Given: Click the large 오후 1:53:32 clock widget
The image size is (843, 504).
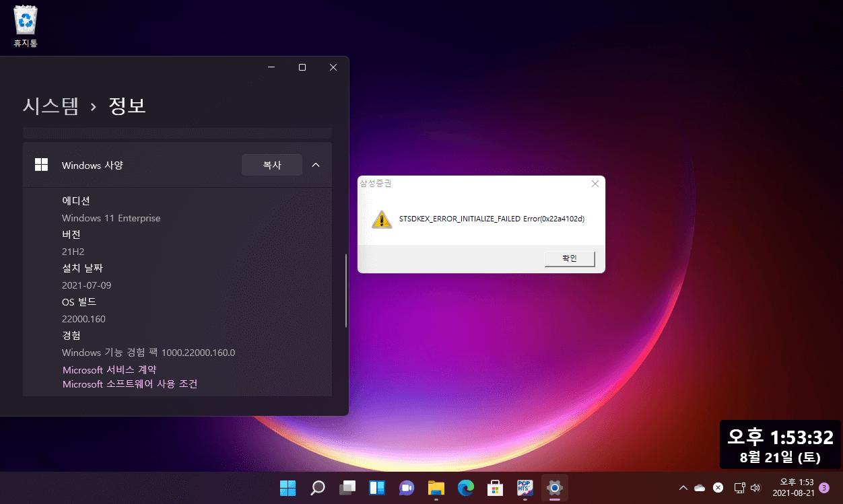Looking at the screenshot, I should point(780,444).
